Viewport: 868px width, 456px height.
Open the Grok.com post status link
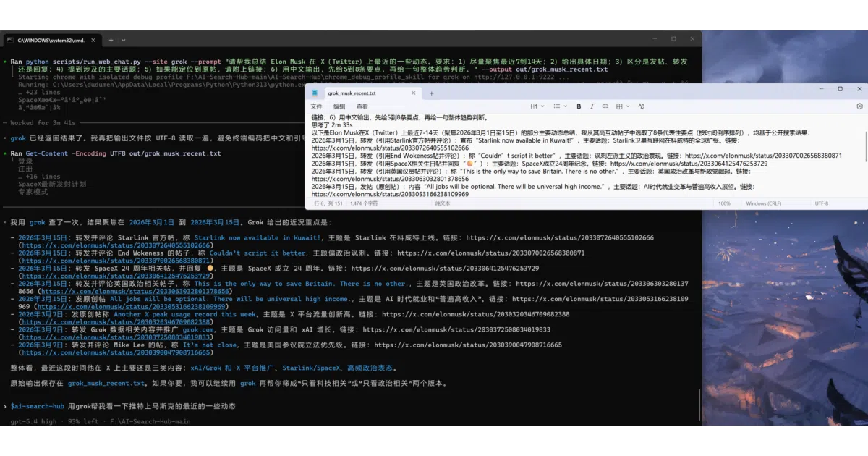[x=116, y=337]
